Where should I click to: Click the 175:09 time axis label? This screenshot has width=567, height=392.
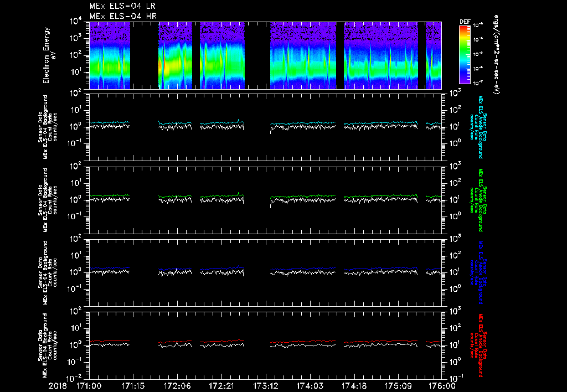click(x=399, y=385)
